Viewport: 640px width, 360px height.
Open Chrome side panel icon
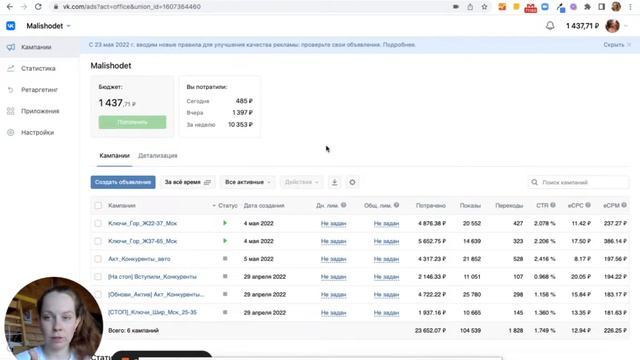[602, 7]
